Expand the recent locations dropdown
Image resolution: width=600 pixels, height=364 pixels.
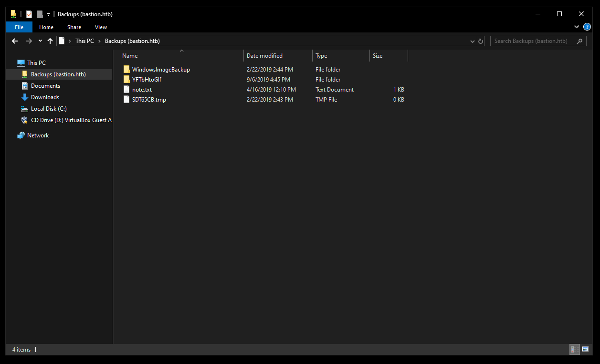[x=40, y=41]
